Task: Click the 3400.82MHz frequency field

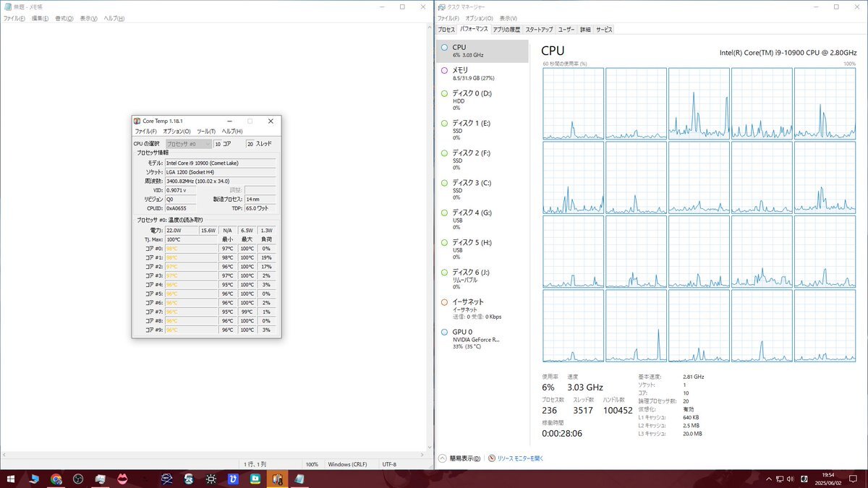Action: click(x=220, y=181)
